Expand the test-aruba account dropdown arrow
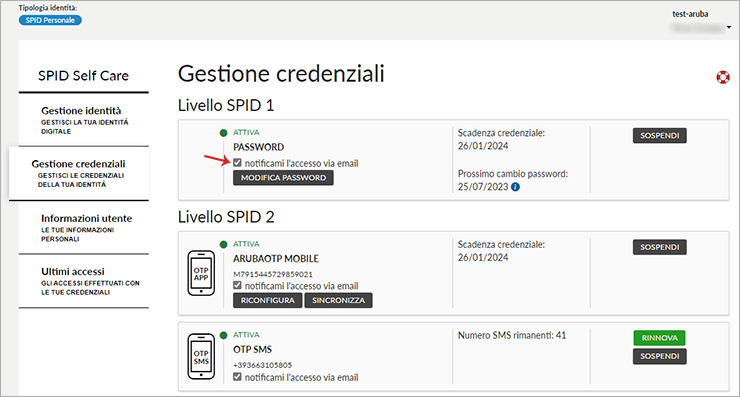Image resolution: width=740 pixels, height=397 pixels. pyautogui.click(x=729, y=27)
